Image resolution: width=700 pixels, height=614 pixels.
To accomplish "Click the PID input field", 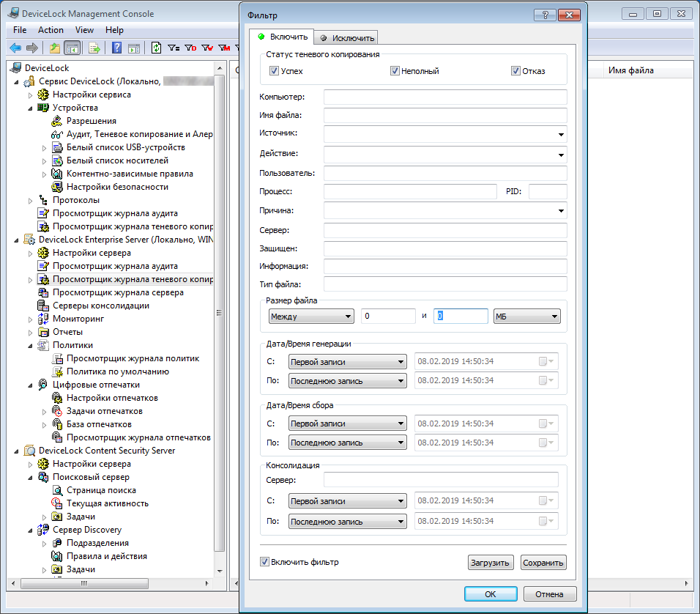I will 548,191.
